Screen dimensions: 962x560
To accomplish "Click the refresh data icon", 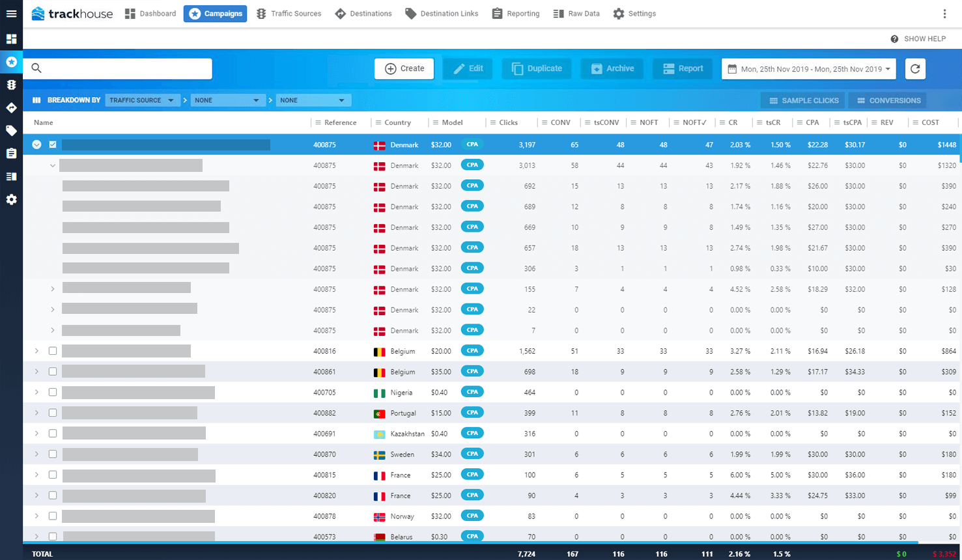I will (915, 68).
